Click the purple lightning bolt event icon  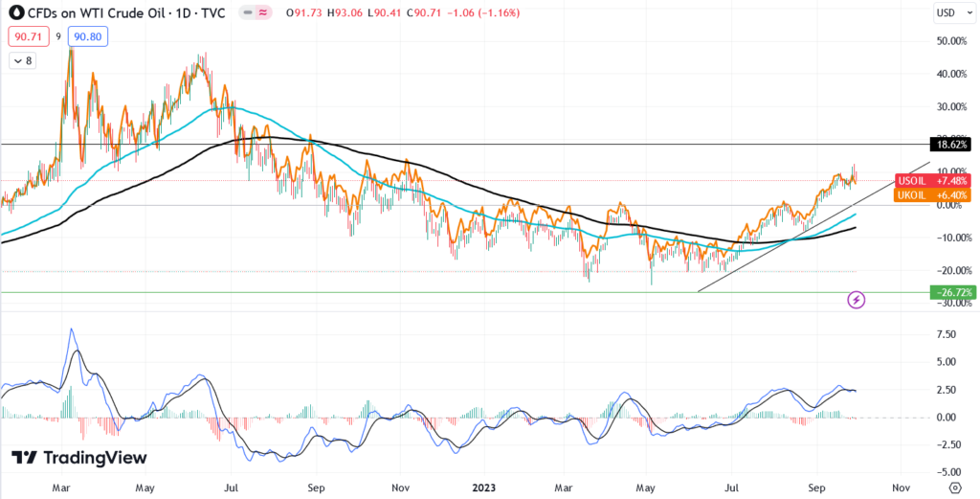click(857, 300)
